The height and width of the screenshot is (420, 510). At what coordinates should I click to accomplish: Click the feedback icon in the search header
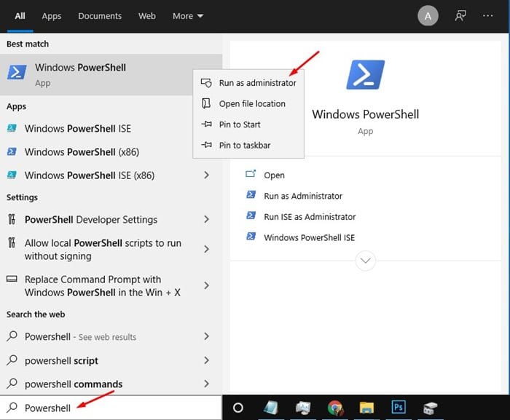[460, 15]
